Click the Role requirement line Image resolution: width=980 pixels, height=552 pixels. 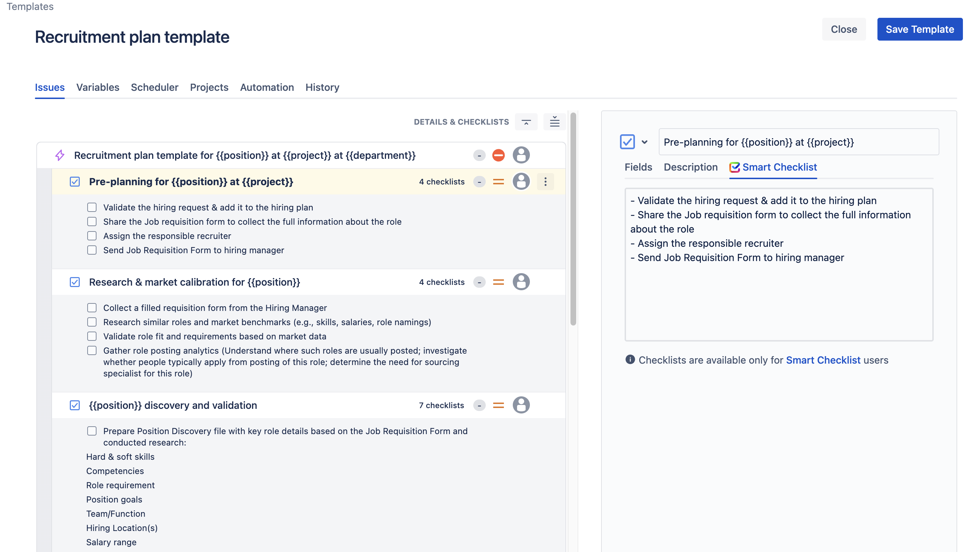pyautogui.click(x=120, y=485)
